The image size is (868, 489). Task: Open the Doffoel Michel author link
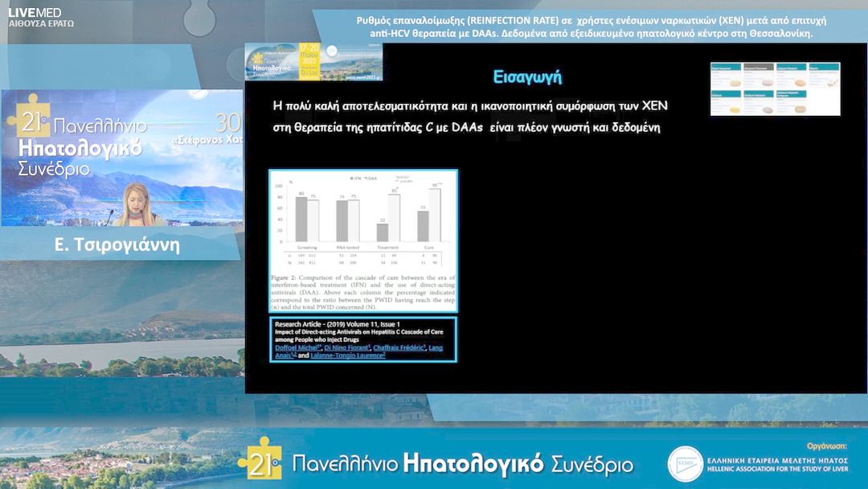click(297, 347)
